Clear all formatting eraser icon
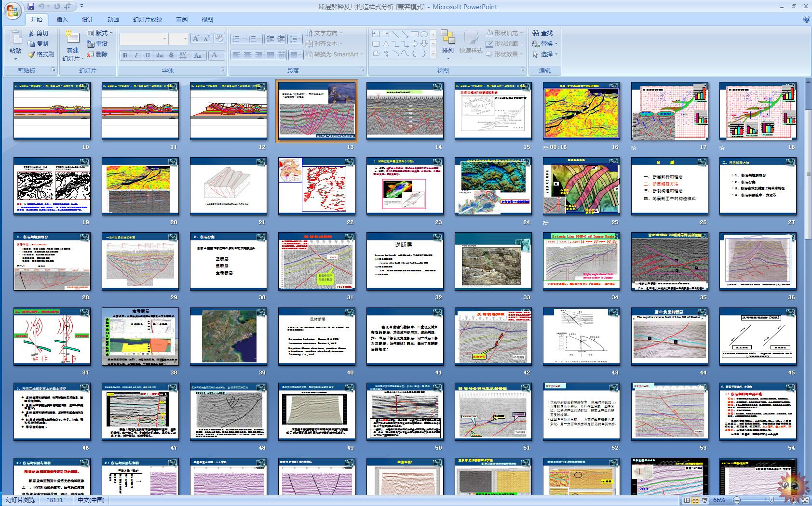 pos(219,39)
